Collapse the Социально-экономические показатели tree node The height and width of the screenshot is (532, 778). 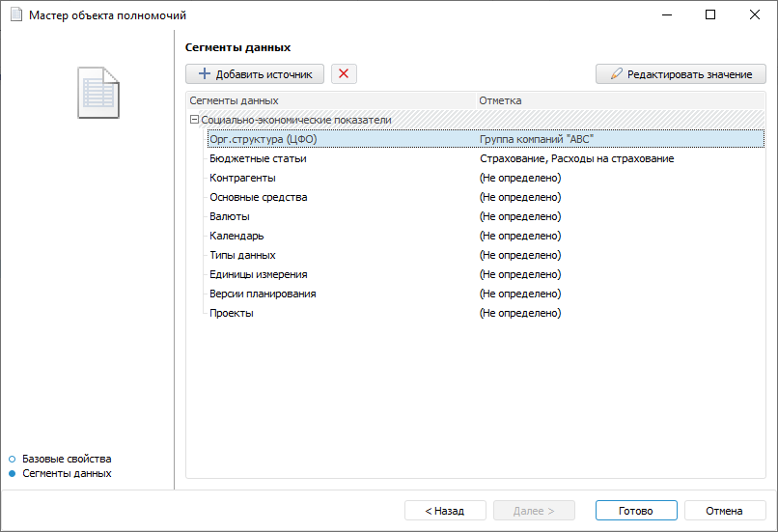[x=194, y=120]
